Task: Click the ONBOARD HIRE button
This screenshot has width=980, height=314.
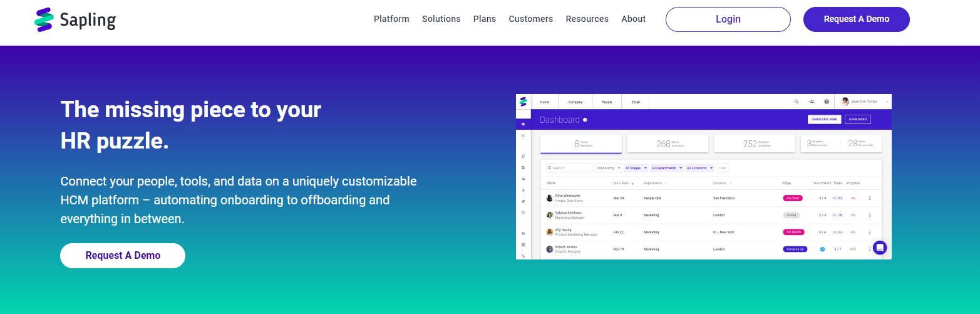Action: point(824,119)
